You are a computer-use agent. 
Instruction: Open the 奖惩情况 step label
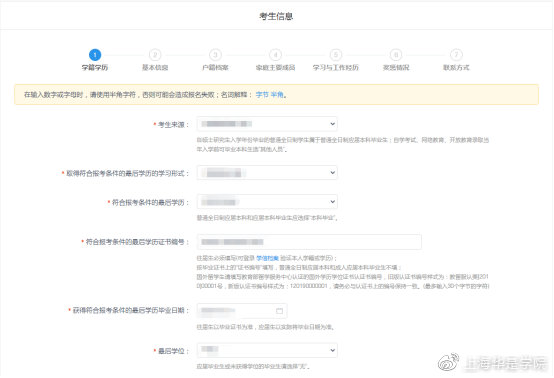click(396, 67)
